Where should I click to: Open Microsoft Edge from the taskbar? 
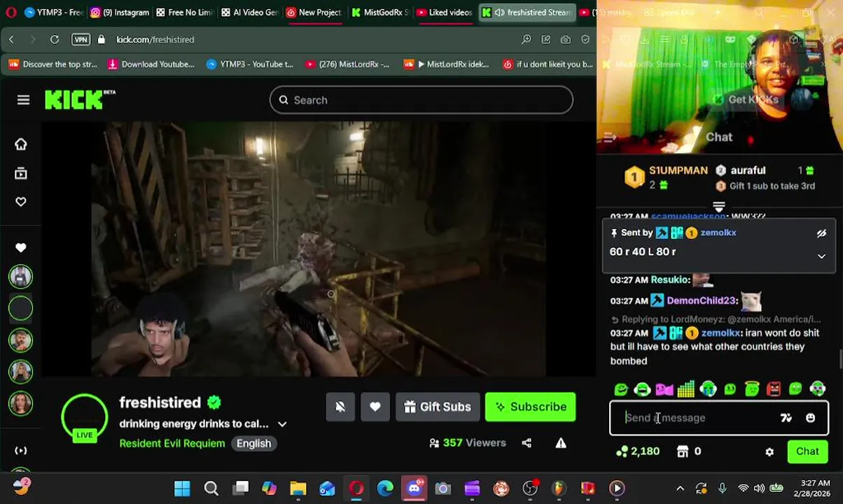coord(385,488)
